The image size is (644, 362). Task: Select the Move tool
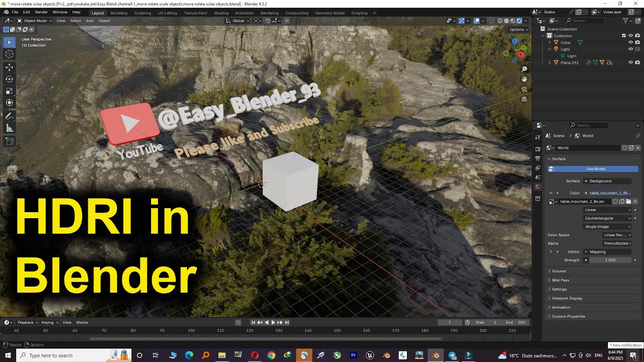[x=10, y=67]
